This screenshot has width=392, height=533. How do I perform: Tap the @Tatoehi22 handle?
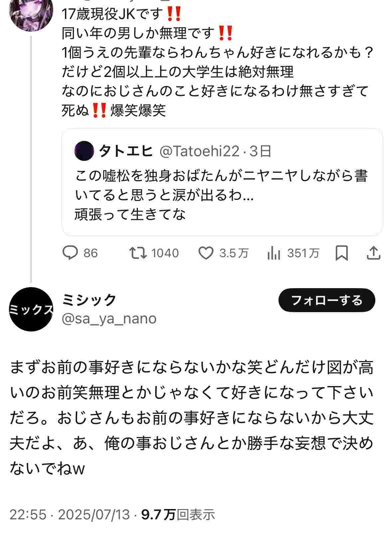click(199, 151)
